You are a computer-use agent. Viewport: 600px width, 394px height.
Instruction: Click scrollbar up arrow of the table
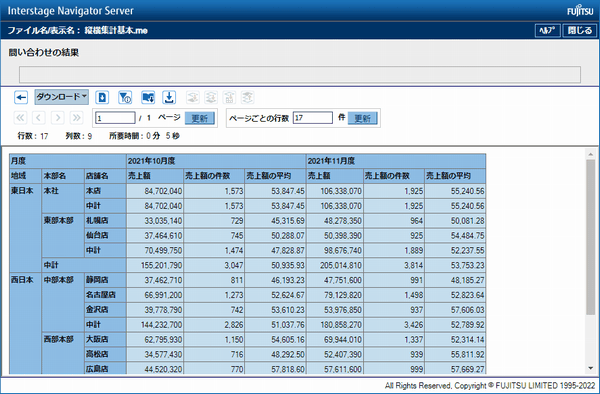coord(590,154)
